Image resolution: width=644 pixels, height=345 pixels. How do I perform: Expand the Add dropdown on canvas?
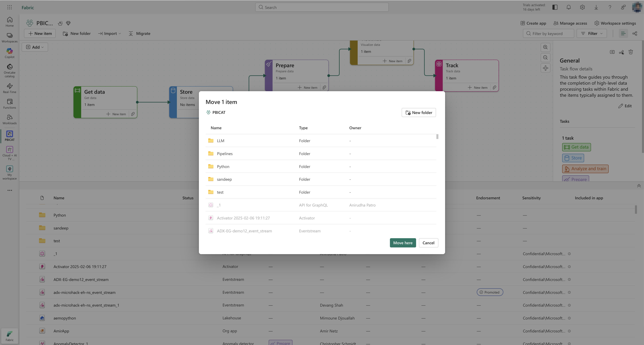35,47
